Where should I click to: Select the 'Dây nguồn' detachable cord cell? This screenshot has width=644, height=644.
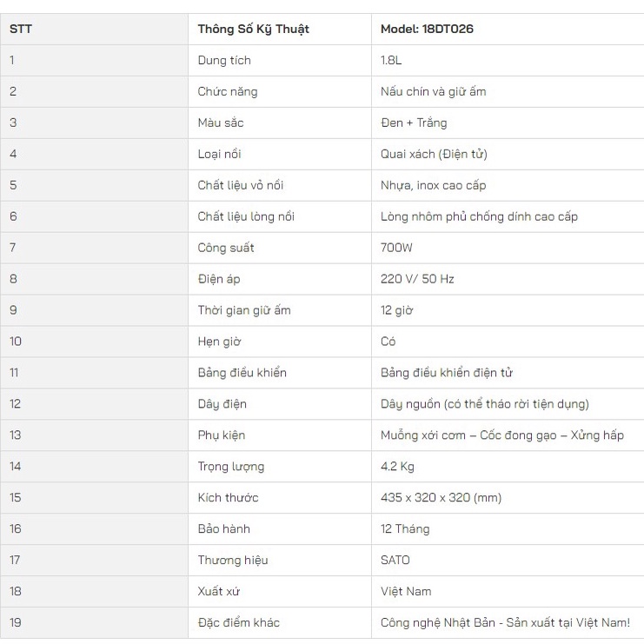[485, 404]
